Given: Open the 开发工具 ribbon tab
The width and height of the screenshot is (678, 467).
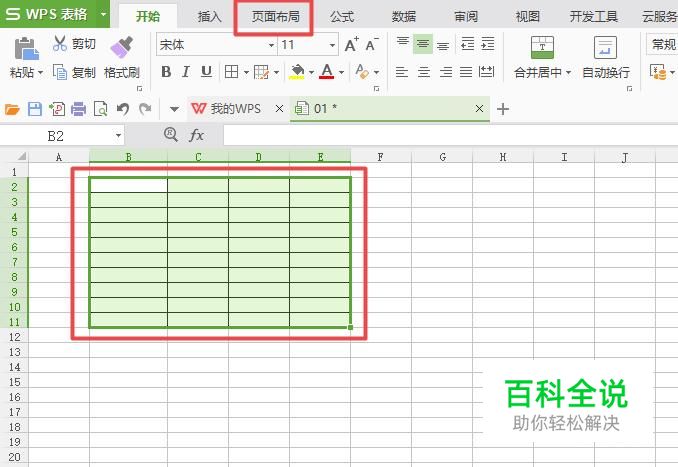Looking at the screenshot, I should click(x=593, y=16).
